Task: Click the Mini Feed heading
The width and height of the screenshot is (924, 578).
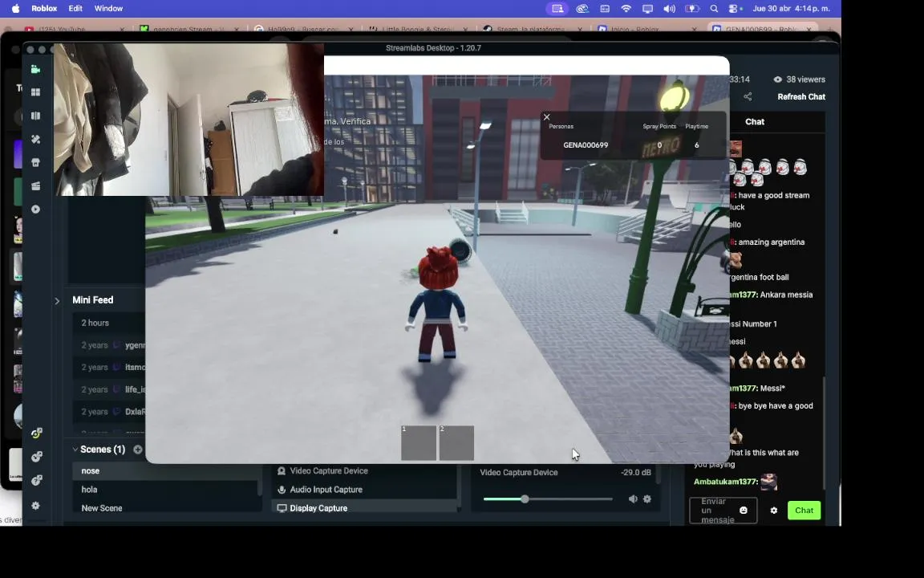Action: point(92,300)
